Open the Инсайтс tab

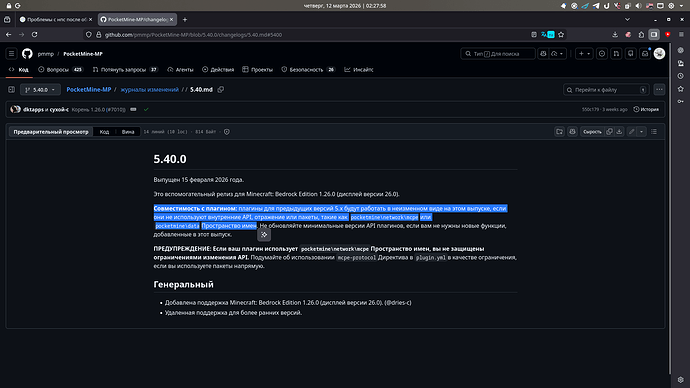point(359,70)
